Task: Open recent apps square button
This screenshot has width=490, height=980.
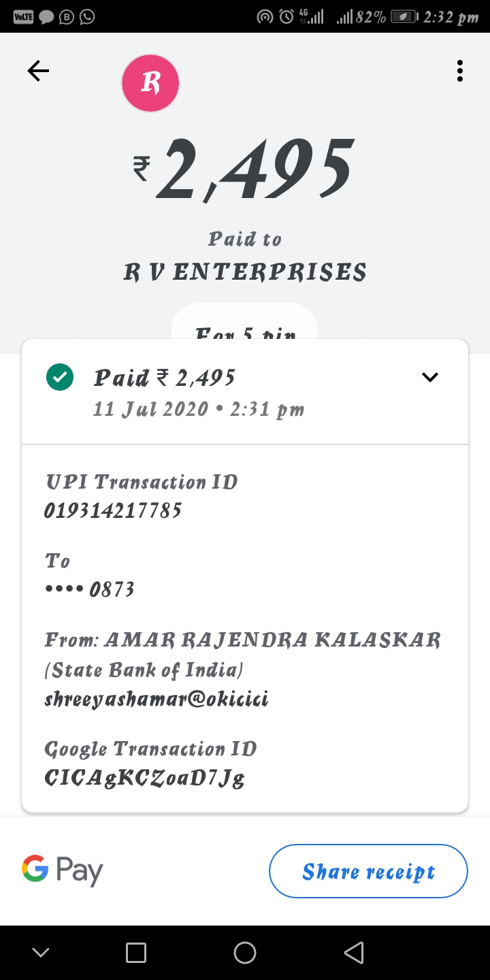Action: coord(136,953)
